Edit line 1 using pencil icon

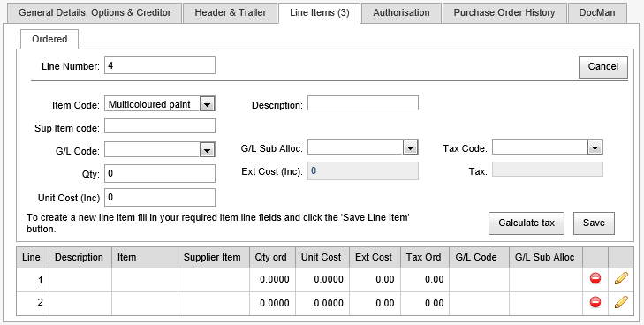(x=621, y=278)
